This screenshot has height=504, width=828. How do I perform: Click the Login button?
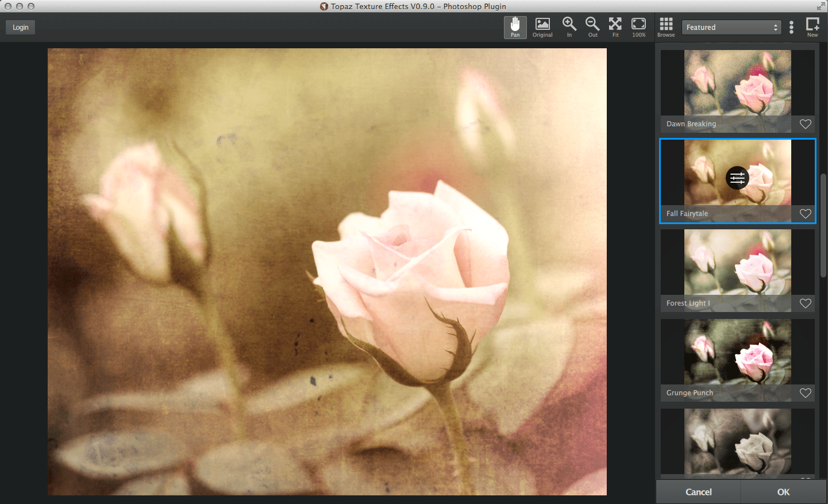pos(20,27)
